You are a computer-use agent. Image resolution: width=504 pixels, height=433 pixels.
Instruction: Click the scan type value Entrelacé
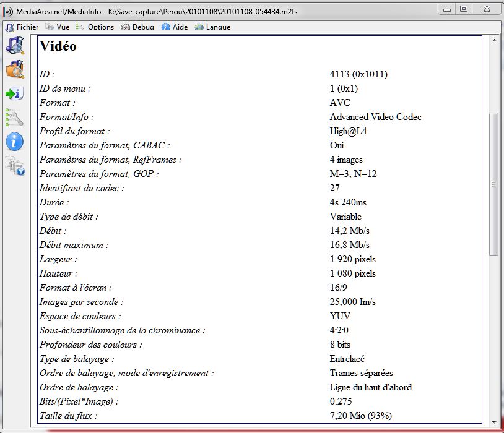pyautogui.click(x=347, y=359)
